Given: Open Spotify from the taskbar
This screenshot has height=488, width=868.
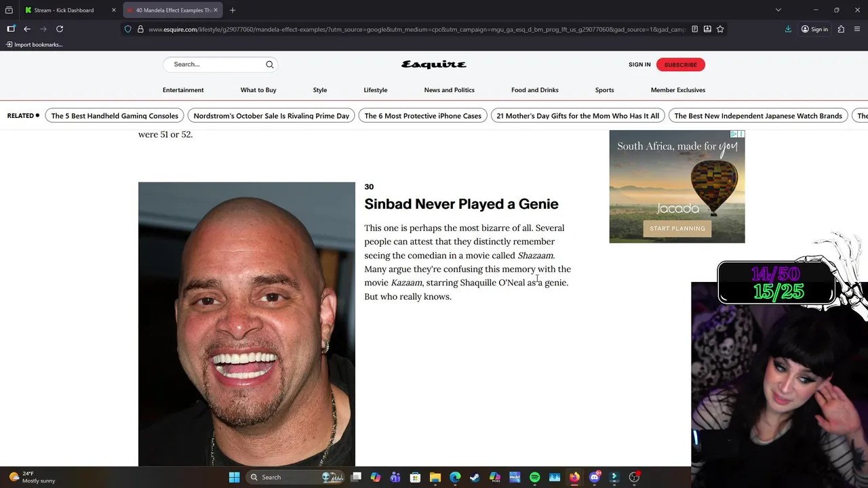Looking at the screenshot, I should (x=534, y=477).
